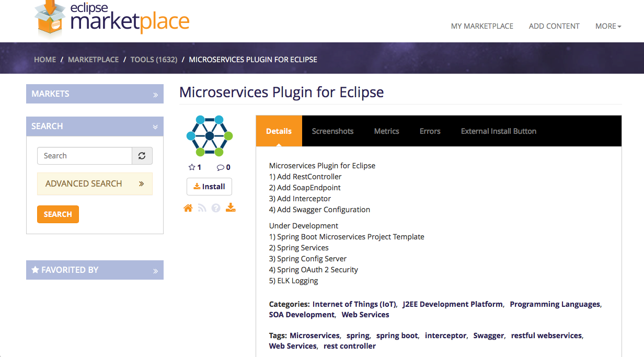Open the MORE dropdown menu
Image resolution: width=644 pixels, height=357 pixels.
coord(608,26)
